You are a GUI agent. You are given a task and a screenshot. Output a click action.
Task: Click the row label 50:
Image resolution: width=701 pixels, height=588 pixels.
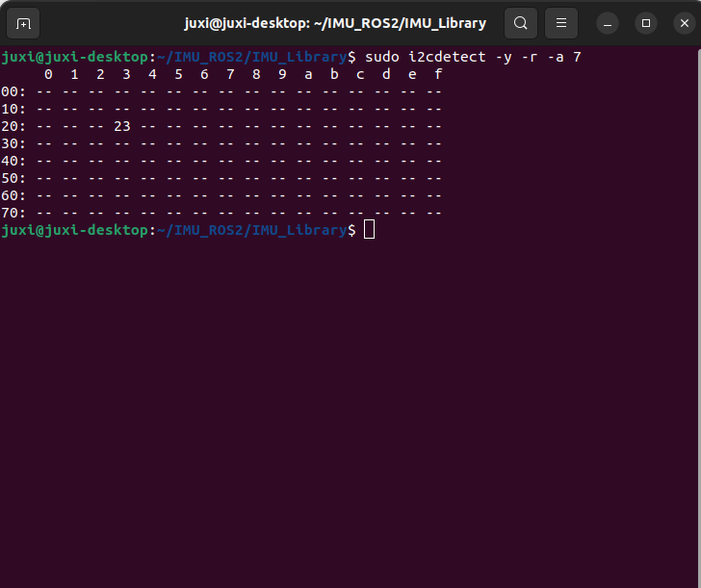13,178
